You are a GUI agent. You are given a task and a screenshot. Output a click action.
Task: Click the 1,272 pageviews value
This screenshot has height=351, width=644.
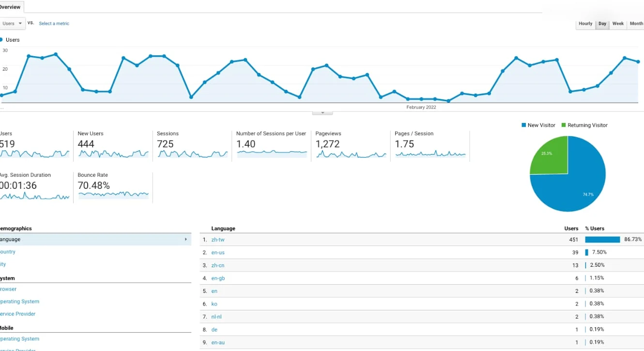point(327,144)
